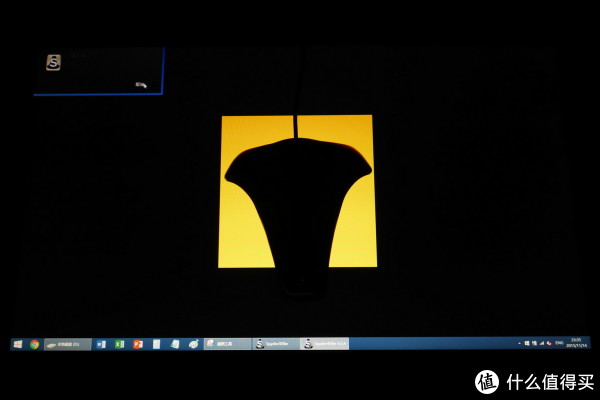Screen dimensions: 600x400
Task: Open the flag Action Center tray icon
Action: [x=527, y=343]
